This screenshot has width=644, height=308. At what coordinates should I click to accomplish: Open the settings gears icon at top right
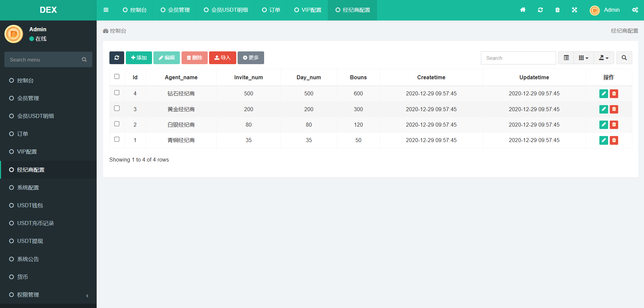pyautogui.click(x=635, y=10)
